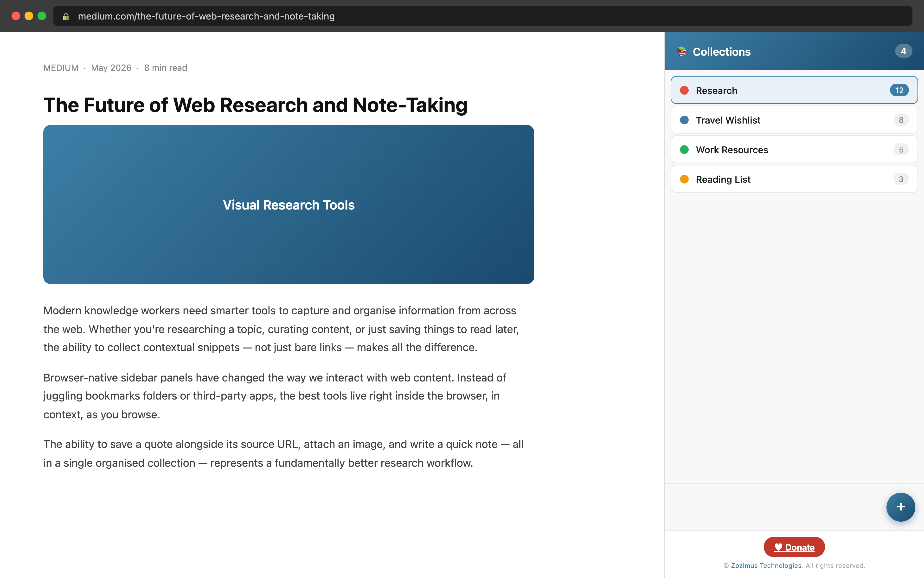Click the Research count badge 12
Image resolution: width=924 pixels, height=578 pixels.
(x=899, y=91)
